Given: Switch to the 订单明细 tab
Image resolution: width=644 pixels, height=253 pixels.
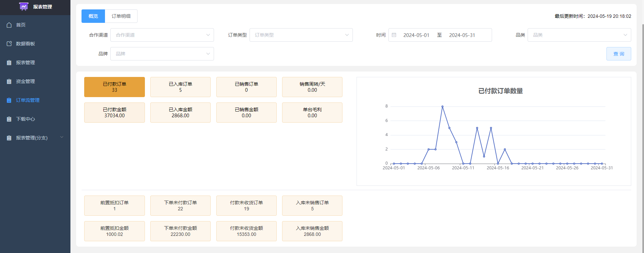Looking at the screenshot, I should click(x=121, y=16).
